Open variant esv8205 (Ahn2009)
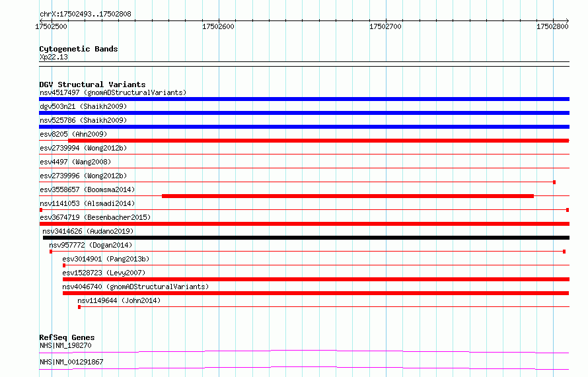 coord(73,134)
